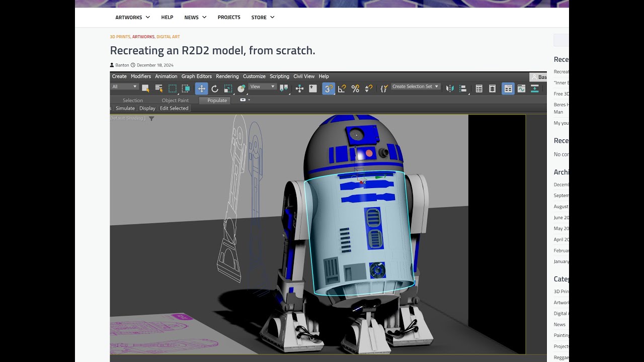Open the Modifiers menu
Screen dimensions: 644x362
coord(141,76)
